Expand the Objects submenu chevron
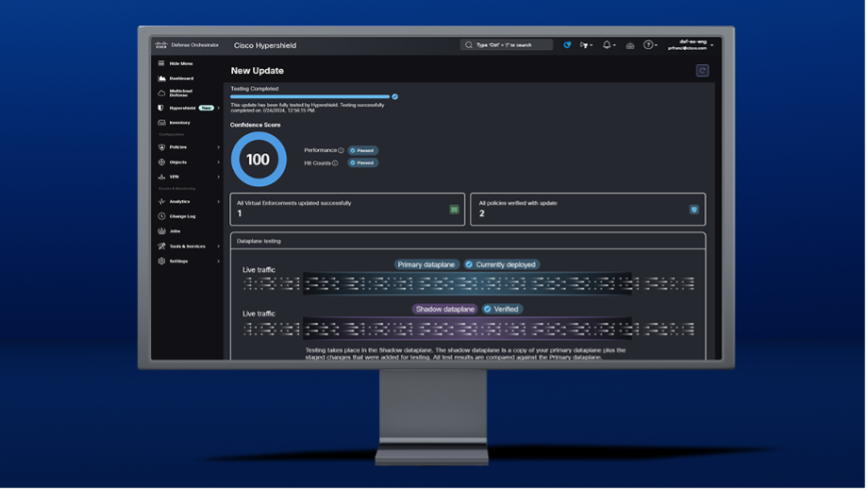This screenshot has width=868, height=491. (219, 162)
